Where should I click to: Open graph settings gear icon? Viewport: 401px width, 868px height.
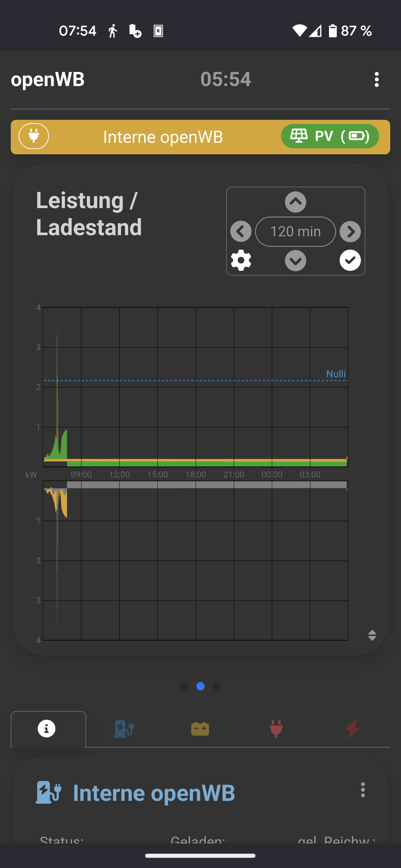(x=241, y=260)
